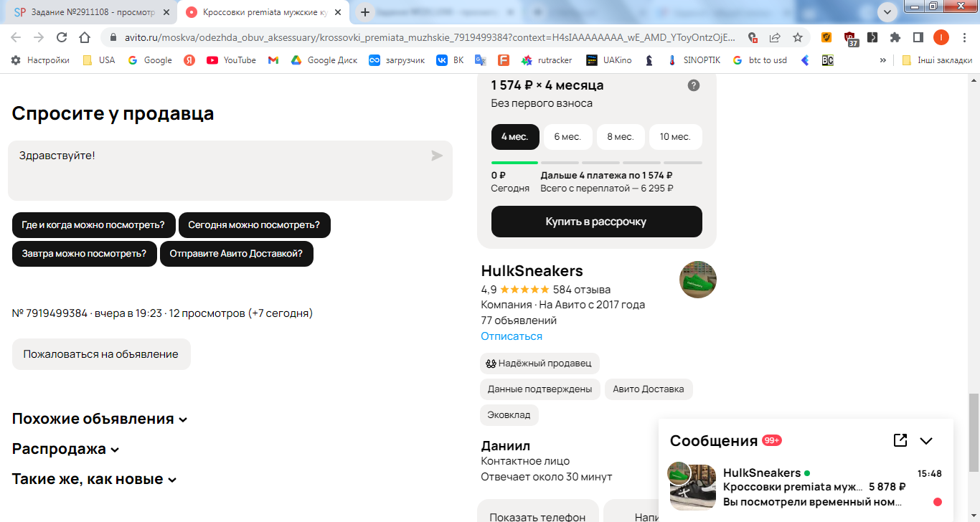The image size is (980, 522).
Task: Switch to the Задание №2911108 browser tab
Action: (x=92, y=12)
